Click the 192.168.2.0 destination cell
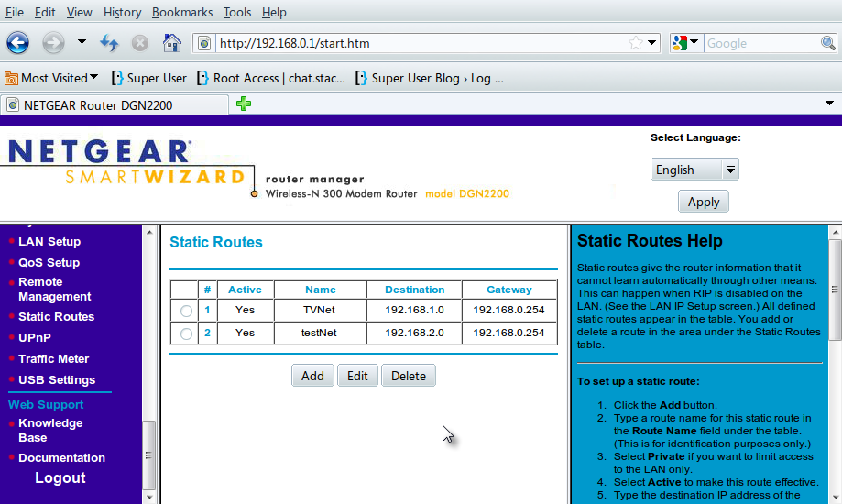The height and width of the screenshot is (504, 842). [414, 333]
